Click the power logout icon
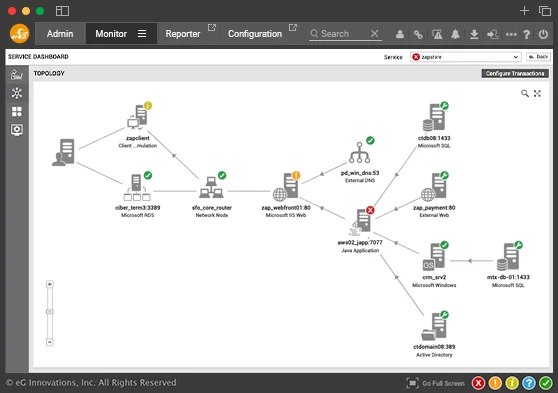The height and width of the screenshot is (393, 558). tap(543, 34)
